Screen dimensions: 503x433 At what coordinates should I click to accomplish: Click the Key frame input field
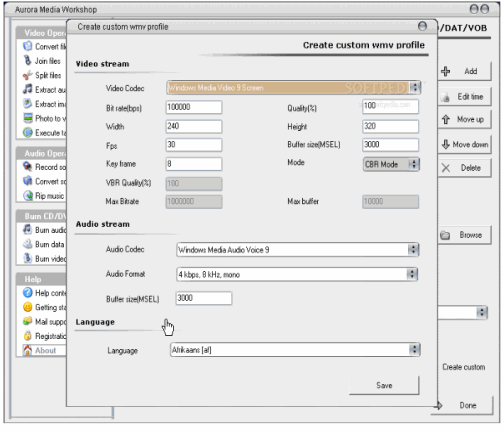194,164
